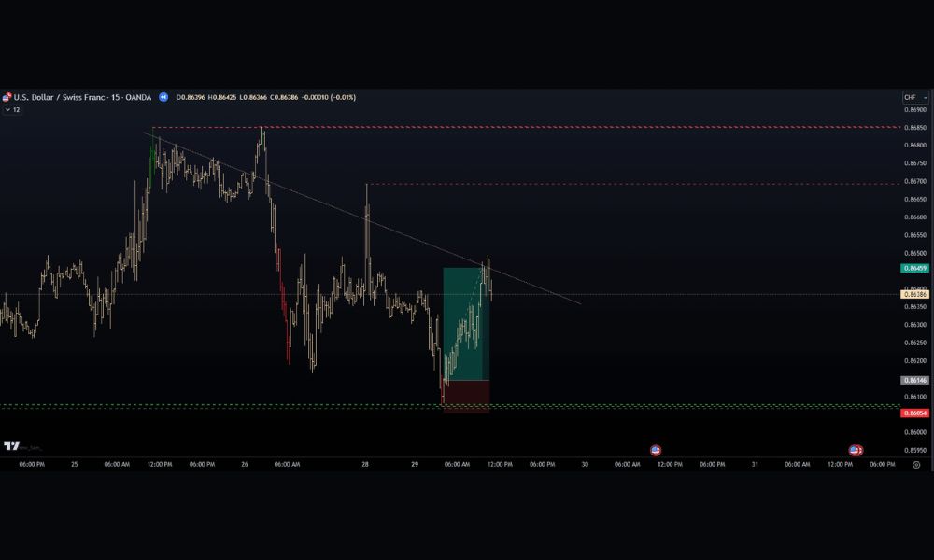Click the rightmost economic event flag marker
This screenshot has width=934, height=560.
855,450
